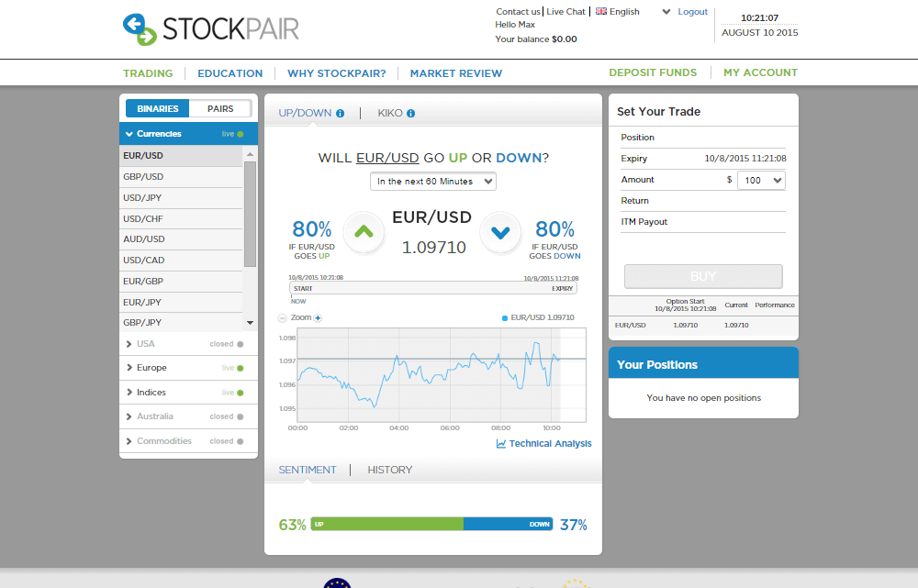This screenshot has height=588, width=918.
Task: Zoom in the chart with plus icon
Action: [x=318, y=318]
